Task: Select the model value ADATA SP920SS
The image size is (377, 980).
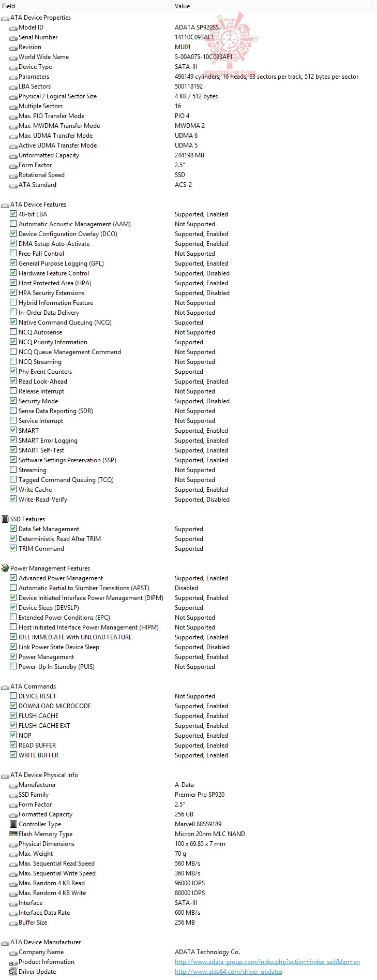Action: click(197, 27)
